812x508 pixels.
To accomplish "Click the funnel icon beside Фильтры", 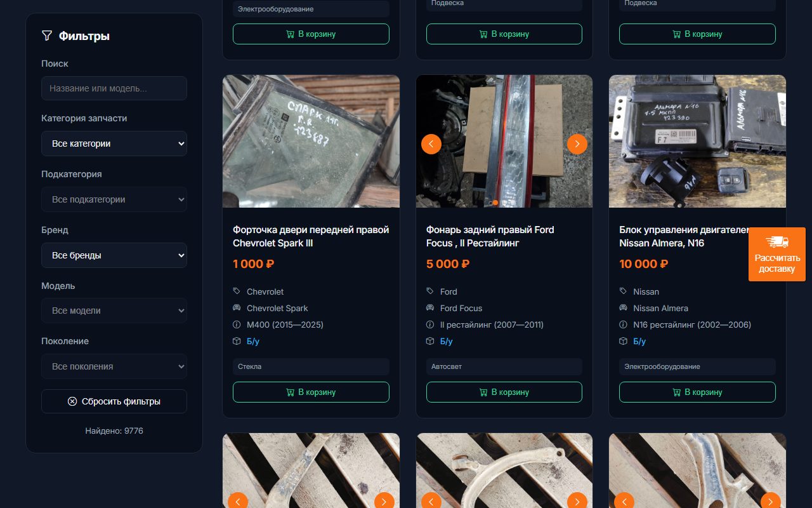I will coord(46,36).
